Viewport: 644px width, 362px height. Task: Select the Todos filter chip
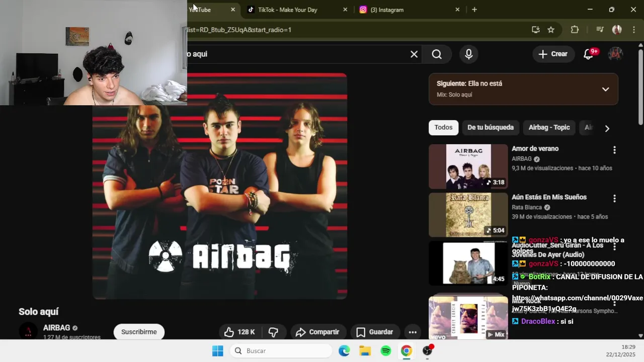pyautogui.click(x=443, y=127)
